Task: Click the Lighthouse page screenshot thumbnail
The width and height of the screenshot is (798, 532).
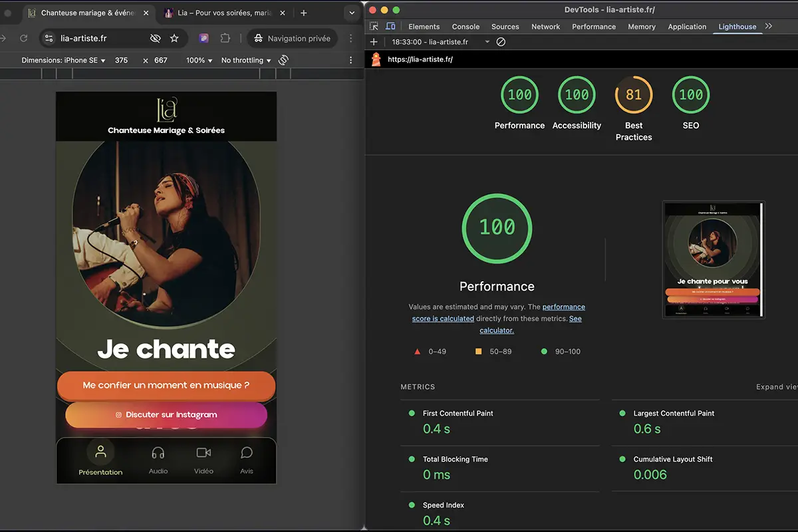Action: (x=714, y=259)
